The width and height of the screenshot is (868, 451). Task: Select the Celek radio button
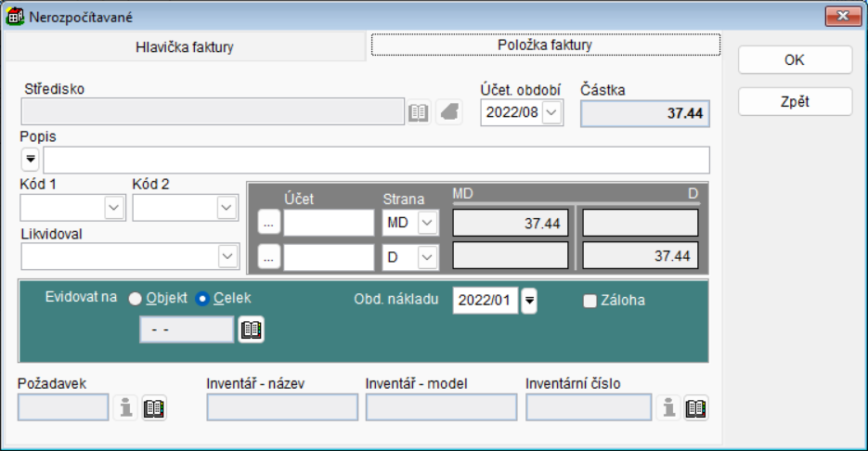pyautogui.click(x=202, y=299)
